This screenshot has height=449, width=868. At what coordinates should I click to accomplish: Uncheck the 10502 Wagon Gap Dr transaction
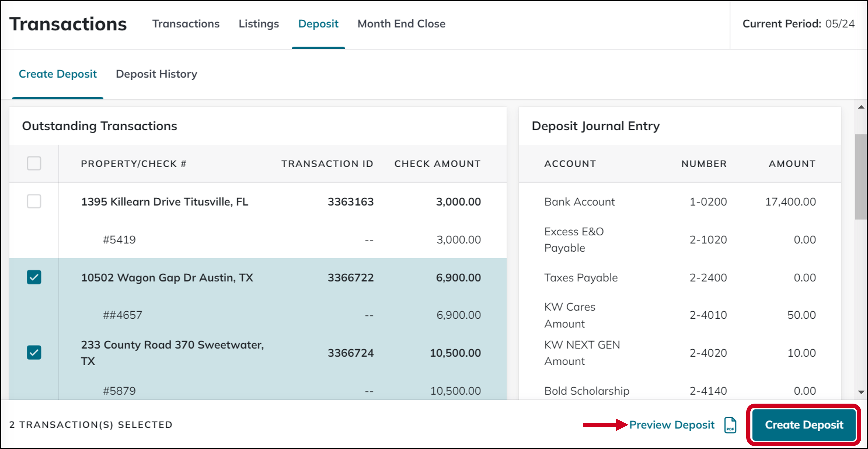[x=34, y=277]
